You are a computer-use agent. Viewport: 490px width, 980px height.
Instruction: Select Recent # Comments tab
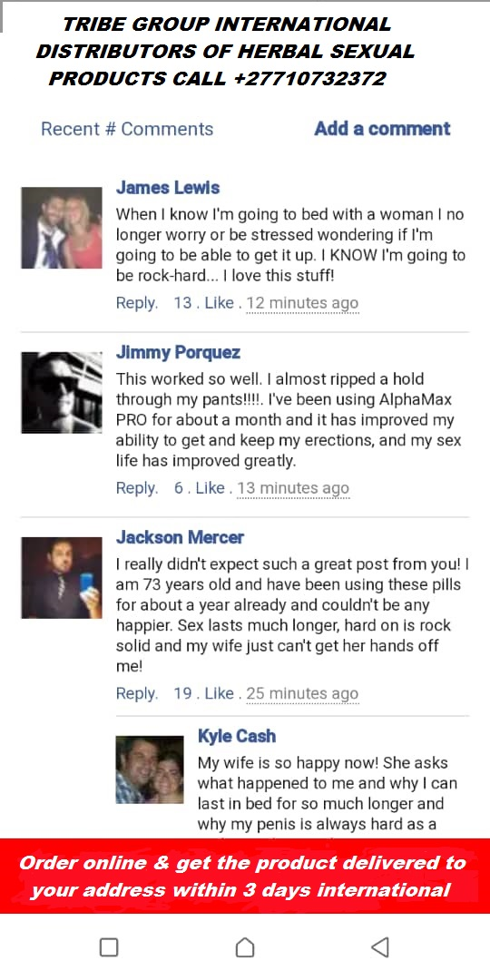click(x=127, y=129)
